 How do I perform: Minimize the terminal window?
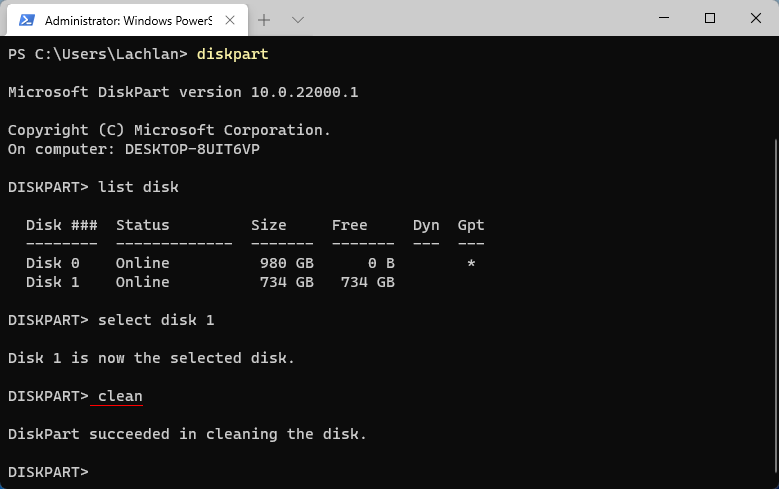tap(664, 18)
